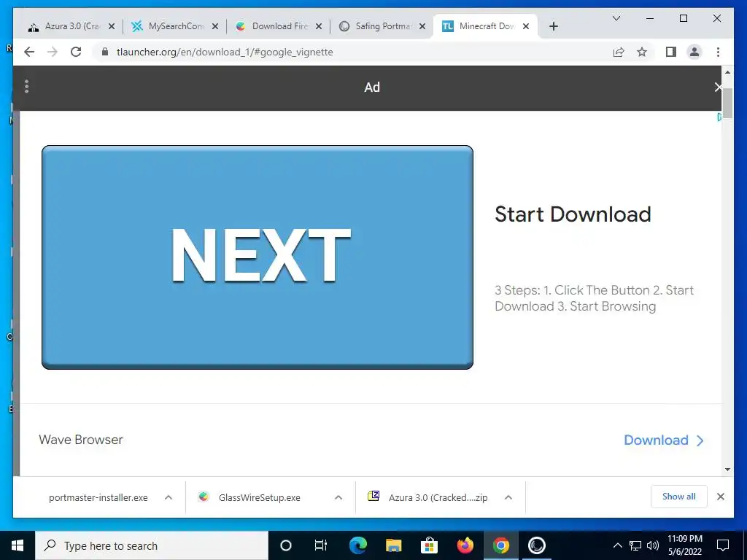
Task: Click the vertical scrollbar thumb
Action: pyautogui.click(x=727, y=104)
